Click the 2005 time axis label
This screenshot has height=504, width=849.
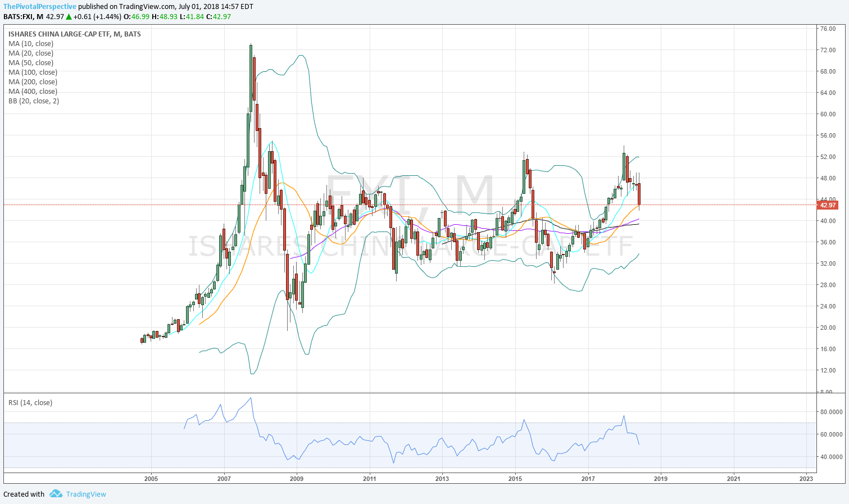[x=151, y=479]
